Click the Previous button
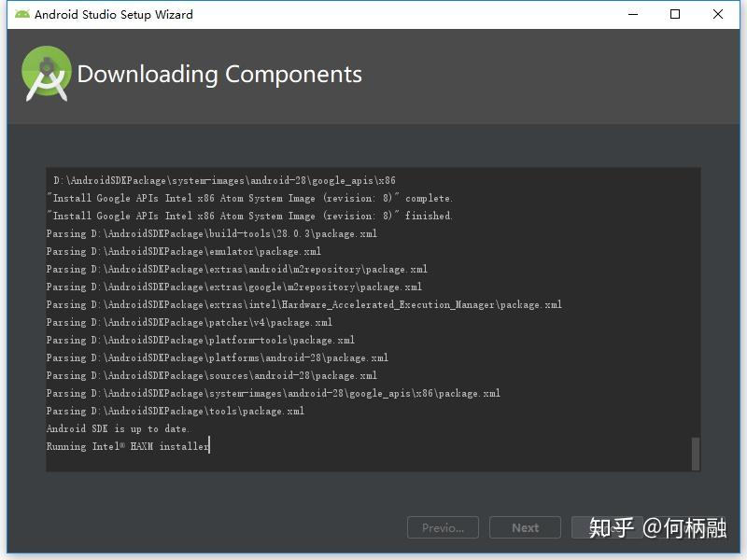This screenshot has height=560, width=747. (x=443, y=527)
